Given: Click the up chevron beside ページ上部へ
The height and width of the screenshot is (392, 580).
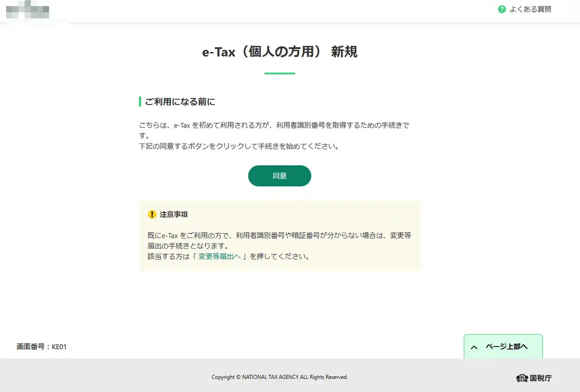Looking at the screenshot, I should (x=474, y=347).
